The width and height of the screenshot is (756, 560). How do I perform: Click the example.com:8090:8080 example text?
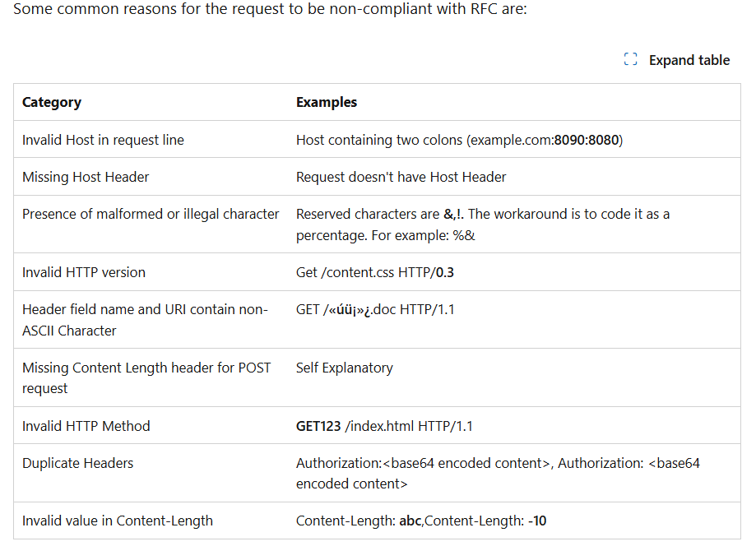pyautogui.click(x=545, y=140)
